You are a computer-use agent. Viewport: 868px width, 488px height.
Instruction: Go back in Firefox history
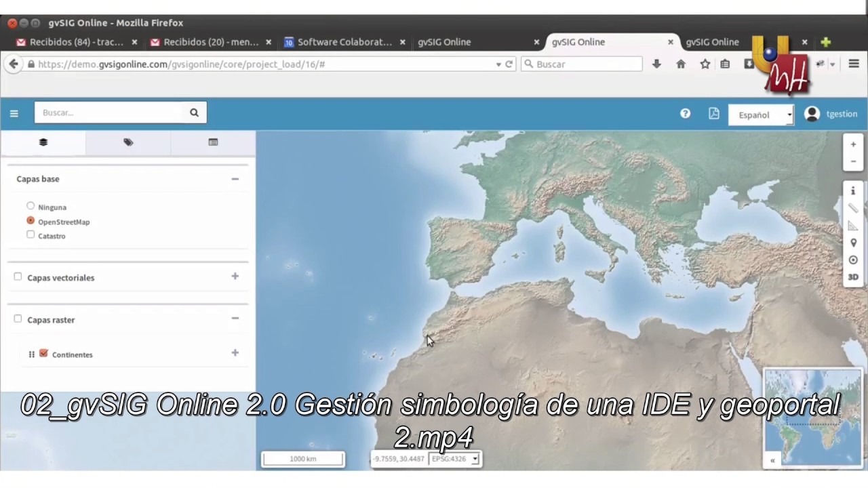pos(14,64)
